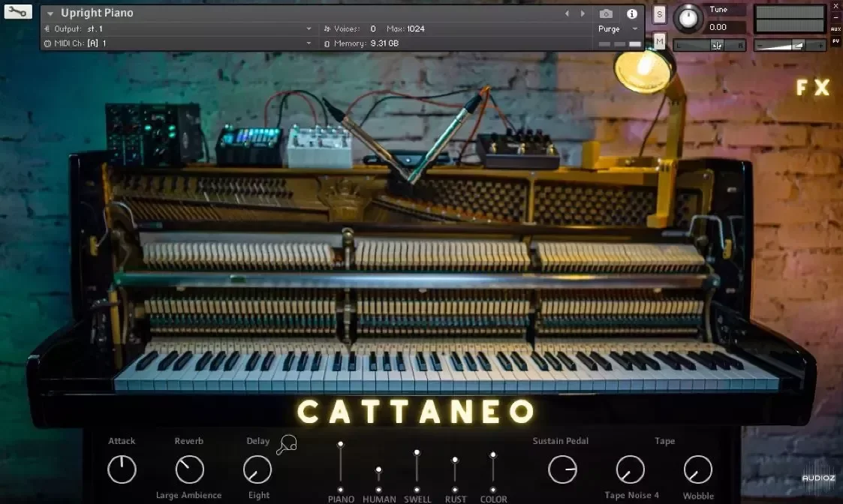Screen dimensions: 843x504
Task: Click the Wobble knob
Action: click(698, 469)
